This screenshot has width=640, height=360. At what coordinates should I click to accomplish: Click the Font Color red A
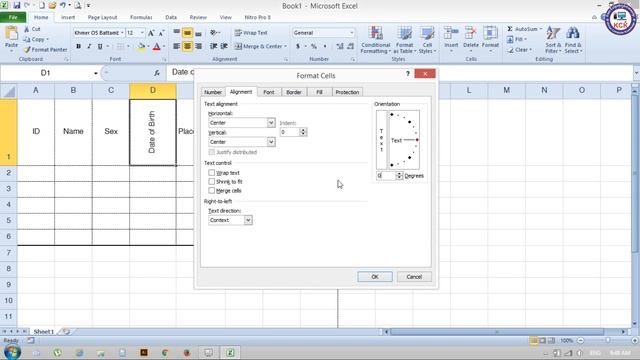156,47
